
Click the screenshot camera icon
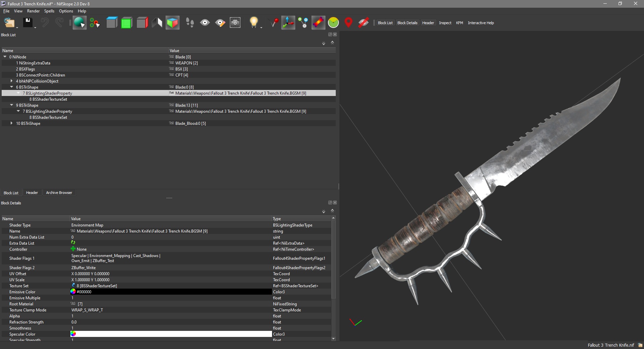click(235, 23)
